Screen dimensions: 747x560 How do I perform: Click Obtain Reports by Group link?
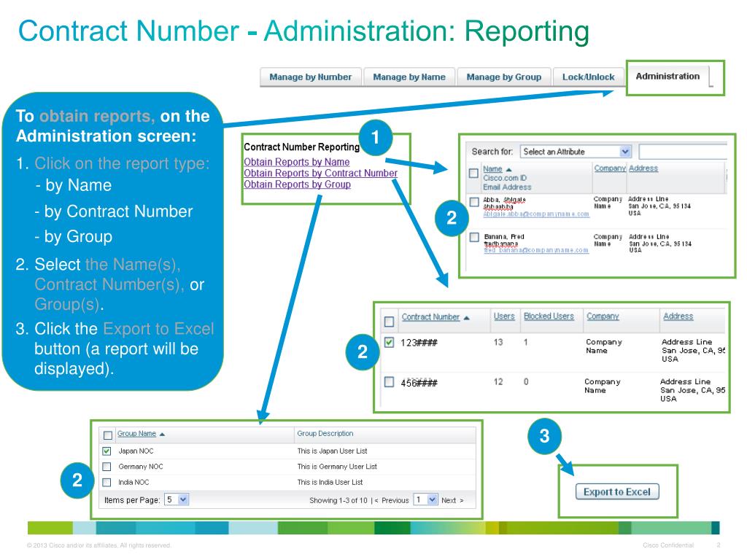click(x=298, y=184)
